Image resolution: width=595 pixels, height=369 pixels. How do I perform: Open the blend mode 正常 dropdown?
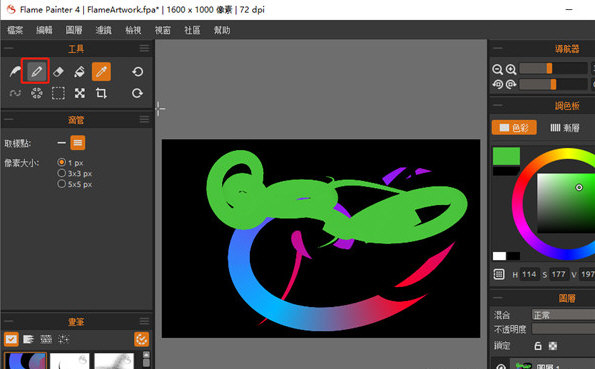pos(563,315)
